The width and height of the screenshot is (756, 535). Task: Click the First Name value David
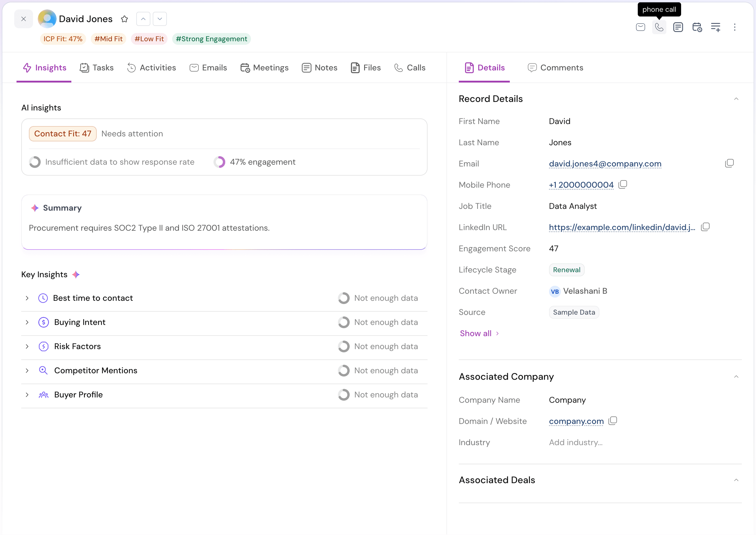point(560,121)
